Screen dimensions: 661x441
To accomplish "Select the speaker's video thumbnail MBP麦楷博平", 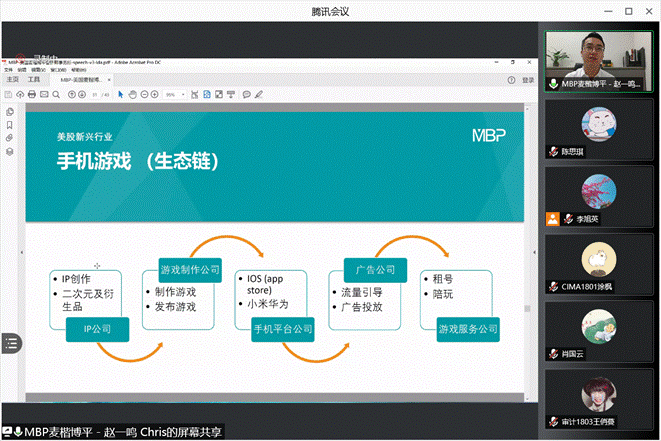I will 599,61.
